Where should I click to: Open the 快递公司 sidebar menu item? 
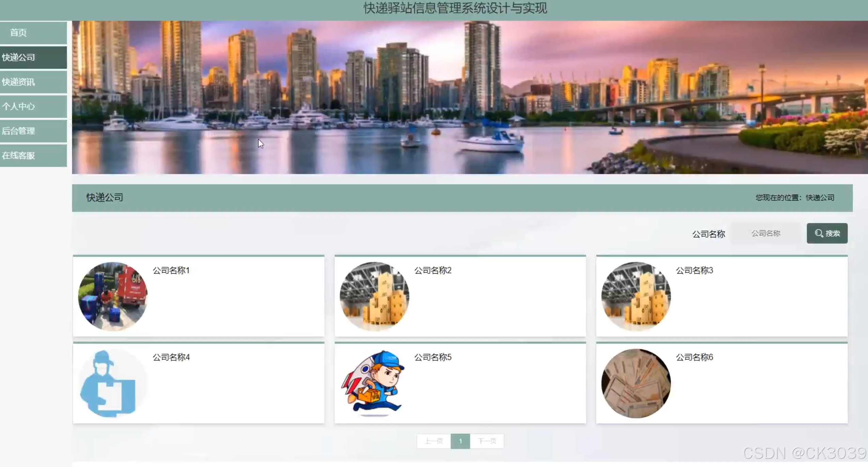pos(19,57)
